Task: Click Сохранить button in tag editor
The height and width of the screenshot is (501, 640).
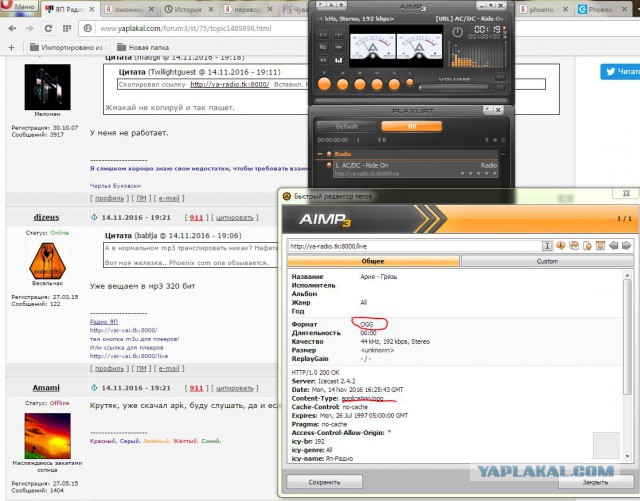Action: 324,482
